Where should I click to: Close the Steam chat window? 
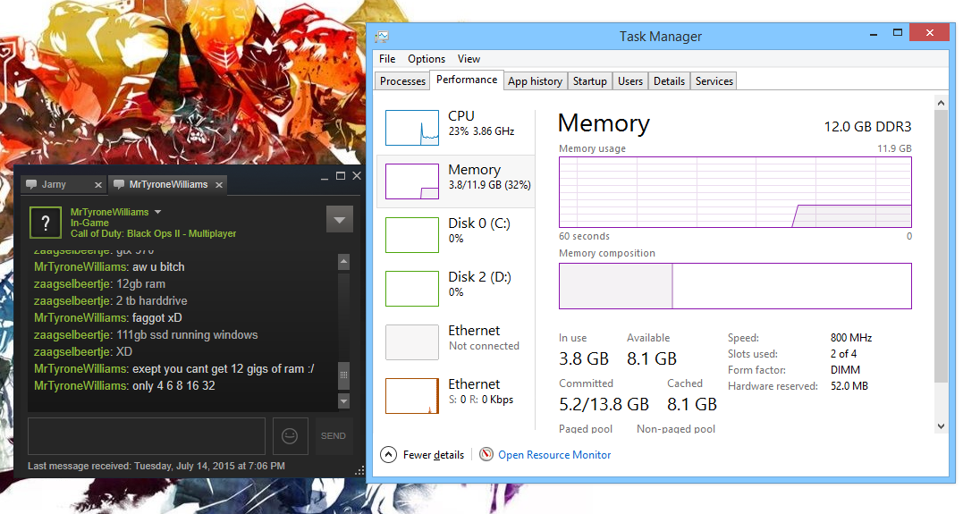(x=357, y=176)
